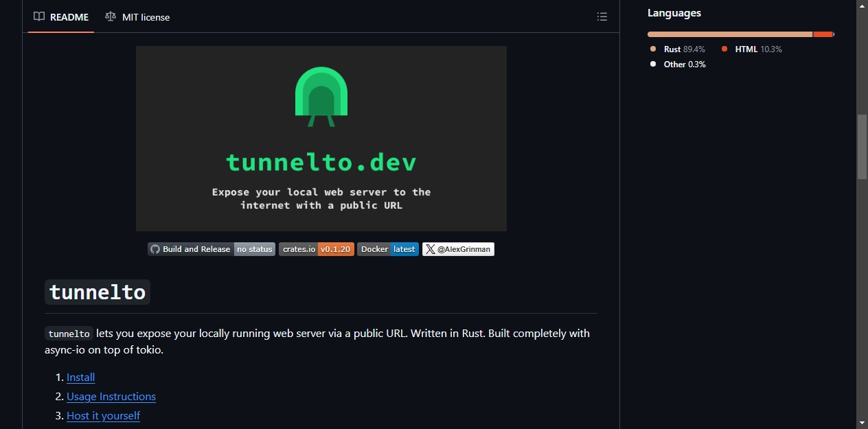Screen dimensions: 868x429
Task: Follow the Usage Instructions link
Action: coord(111,397)
